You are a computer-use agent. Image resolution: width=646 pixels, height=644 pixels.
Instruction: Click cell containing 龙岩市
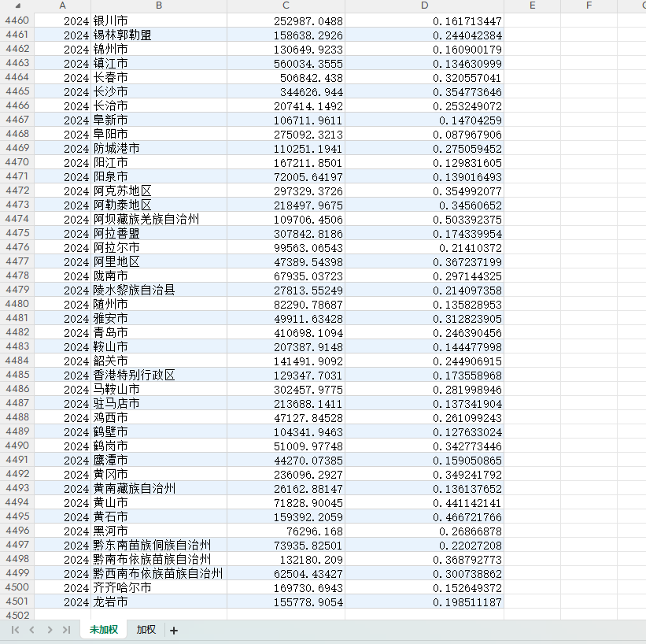(159, 601)
